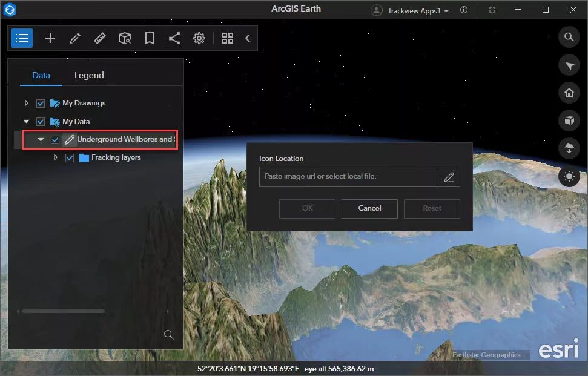Switch to the Legend tab
The height and width of the screenshot is (376, 588).
click(89, 75)
